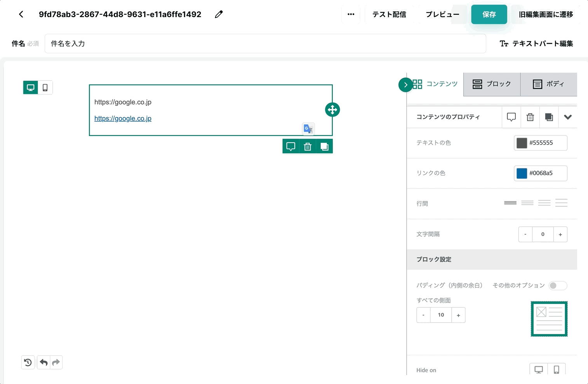Decrease 文字間隔 with the minus button
Image resolution: width=588 pixels, height=384 pixels.
525,234
